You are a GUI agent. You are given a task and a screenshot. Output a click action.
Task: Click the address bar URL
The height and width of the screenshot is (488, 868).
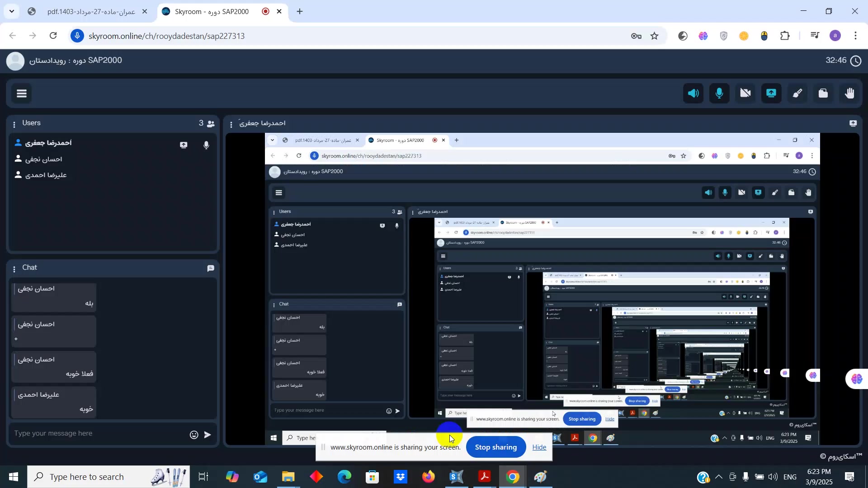point(167,36)
